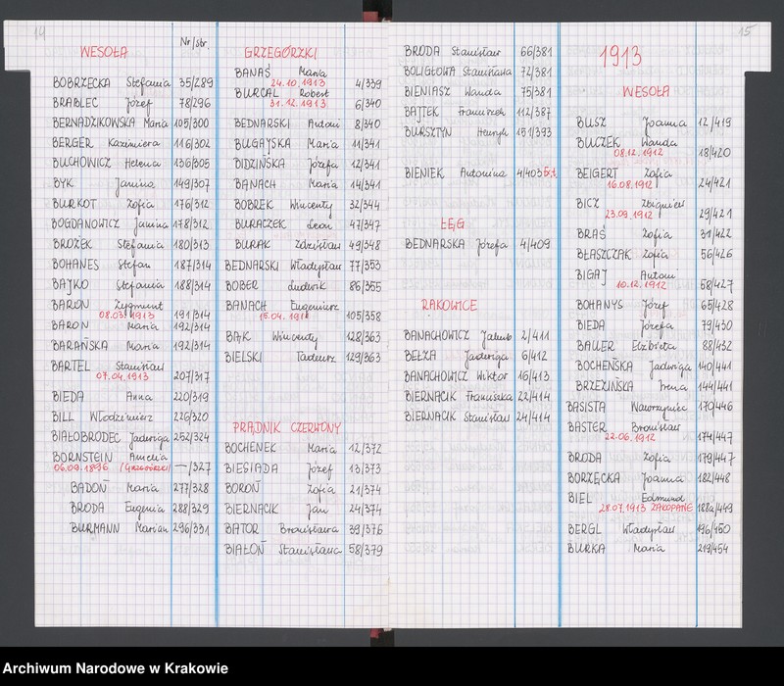Click the red date 10.12.1912

[642, 285]
